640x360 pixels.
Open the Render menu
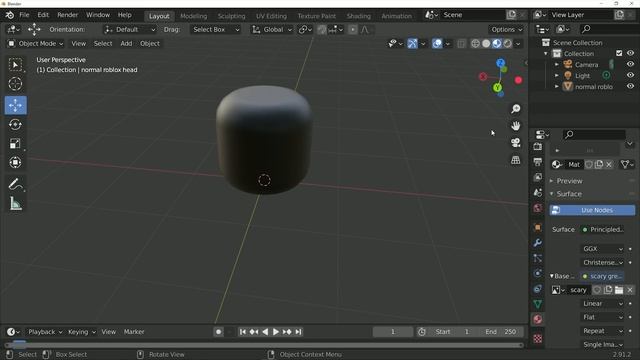67,15
